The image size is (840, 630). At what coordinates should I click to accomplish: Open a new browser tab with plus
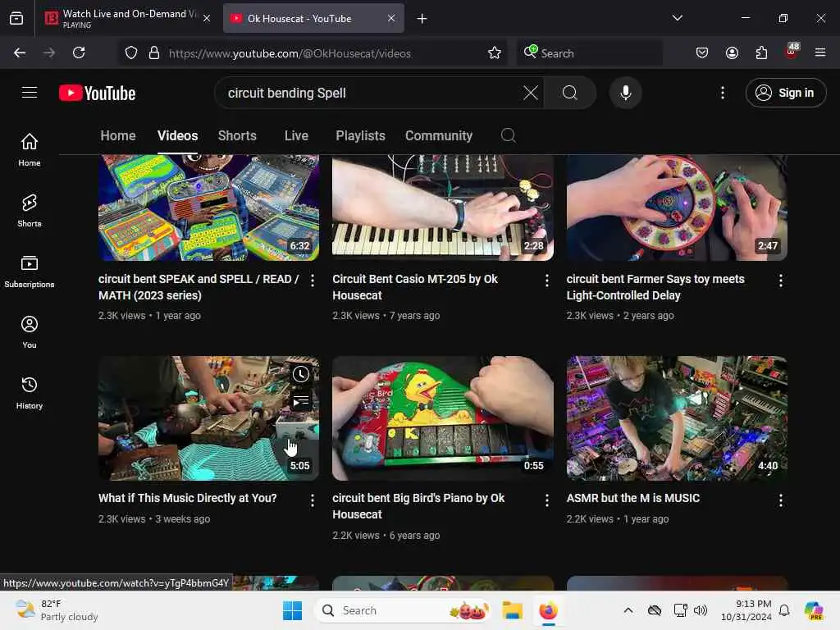pyautogui.click(x=422, y=19)
